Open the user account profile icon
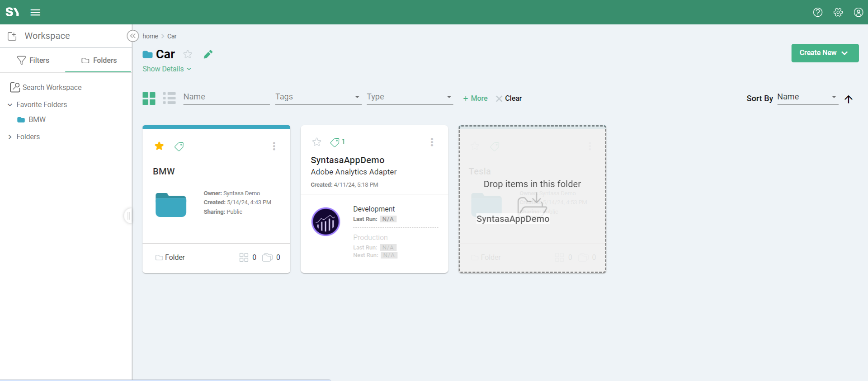868x381 pixels. click(858, 12)
